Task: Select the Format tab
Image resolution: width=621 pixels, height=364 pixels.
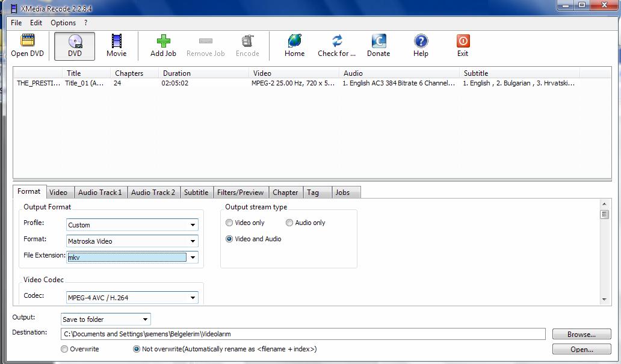Action: click(x=29, y=191)
